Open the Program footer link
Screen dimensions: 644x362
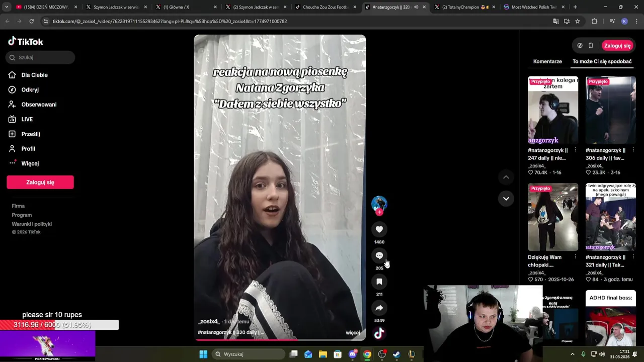22,215
